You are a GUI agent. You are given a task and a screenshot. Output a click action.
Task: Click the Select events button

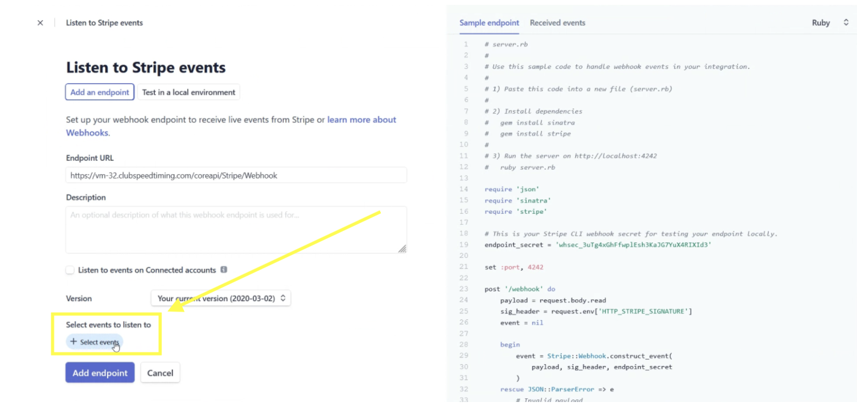pos(95,342)
